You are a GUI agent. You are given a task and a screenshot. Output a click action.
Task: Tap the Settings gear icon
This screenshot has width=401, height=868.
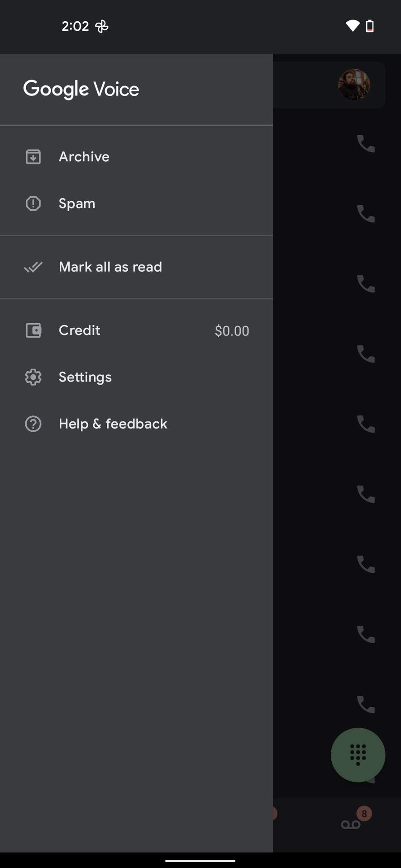coord(33,377)
